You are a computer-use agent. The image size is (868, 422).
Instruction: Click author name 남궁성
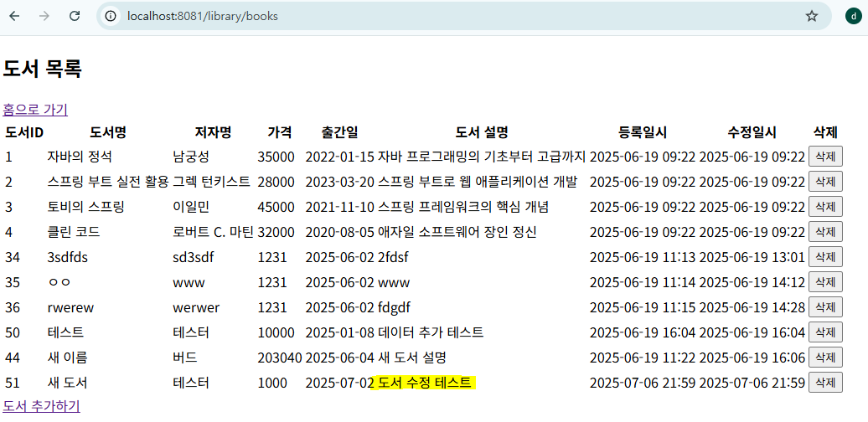pos(191,157)
